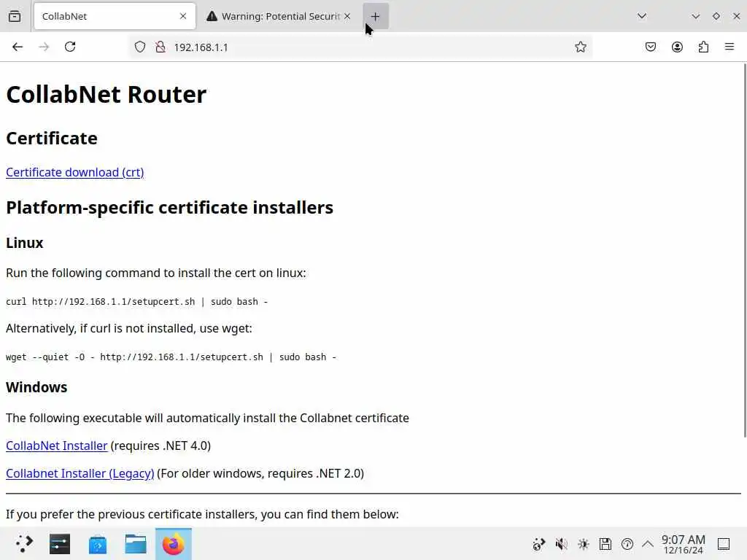Open the KDE application launcher
Screen dimensions: 747x560
23,544
